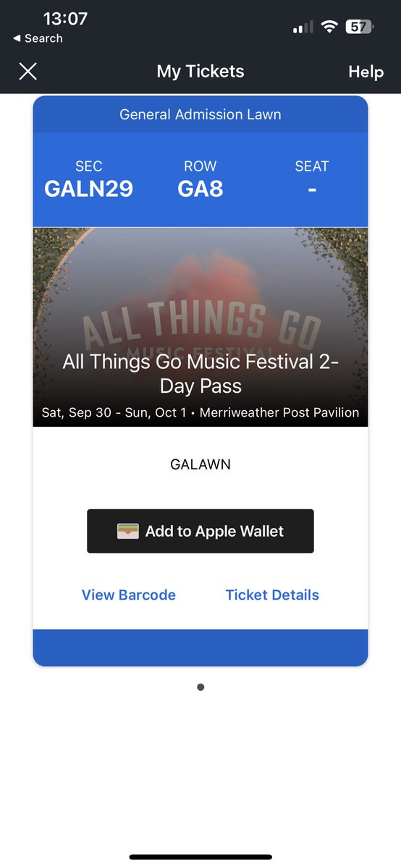Tap the cellular signal bars icon
The height and width of the screenshot is (868, 401).
303,27
